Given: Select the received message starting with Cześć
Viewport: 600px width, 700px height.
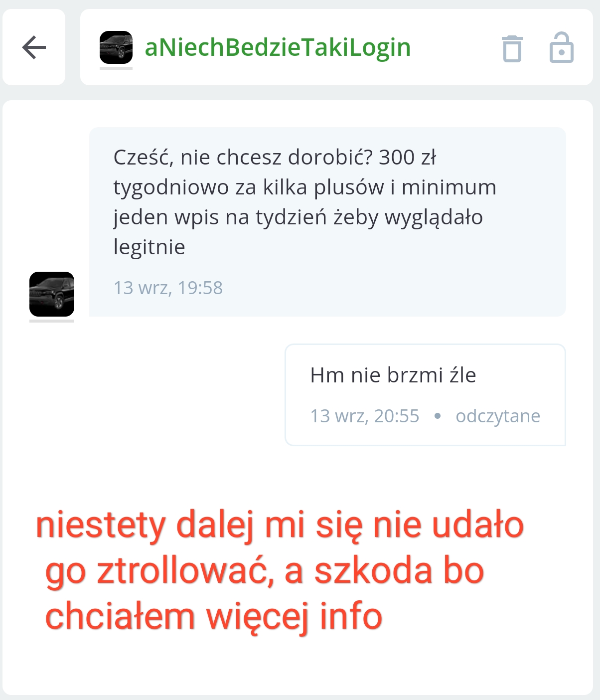Looking at the screenshot, I should click(327, 222).
